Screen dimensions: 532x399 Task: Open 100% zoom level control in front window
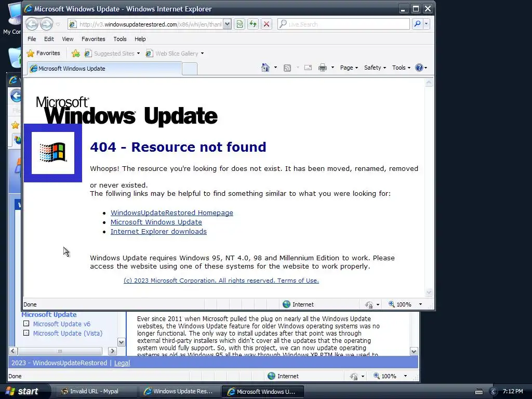(x=400, y=304)
